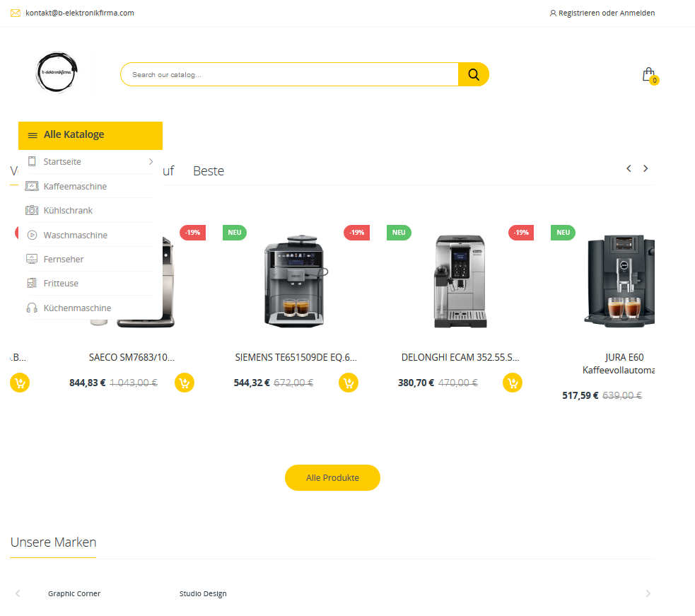
Task: Open the DeLonghi ECAM product image
Action: click(460, 281)
